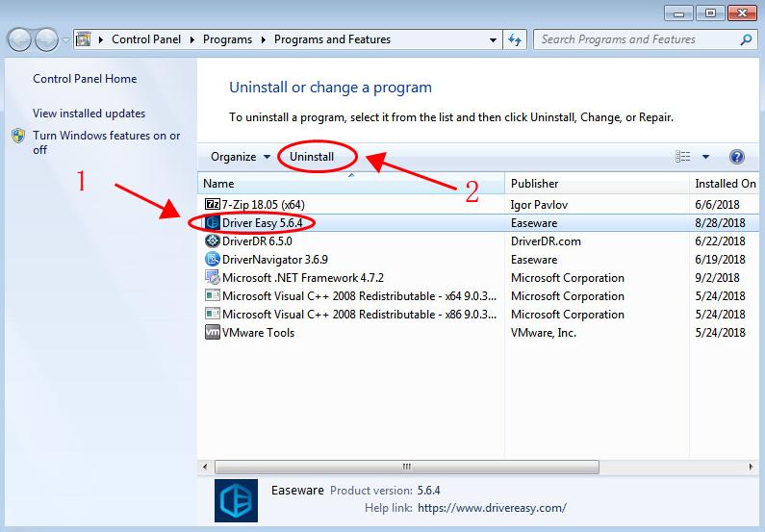Image resolution: width=765 pixels, height=532 pixels.
Task: Open Control Panel Home link
Action: (x=85, y=79)
